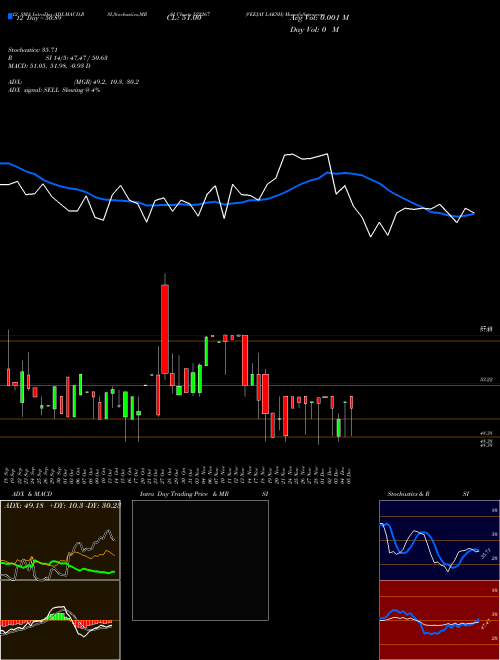500x660 pixels.
Task: Open the red RSI chart panel
Action: [x=439, y=620]
